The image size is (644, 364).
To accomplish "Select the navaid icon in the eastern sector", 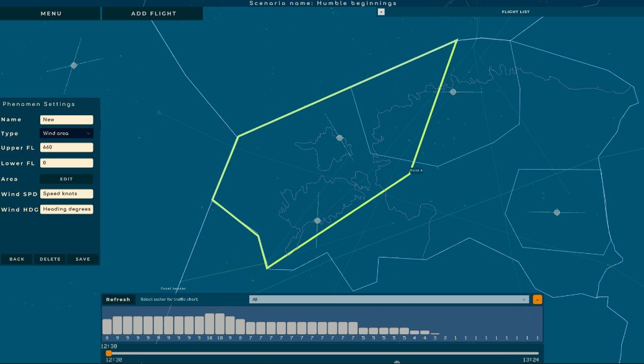I will [556, 212].
